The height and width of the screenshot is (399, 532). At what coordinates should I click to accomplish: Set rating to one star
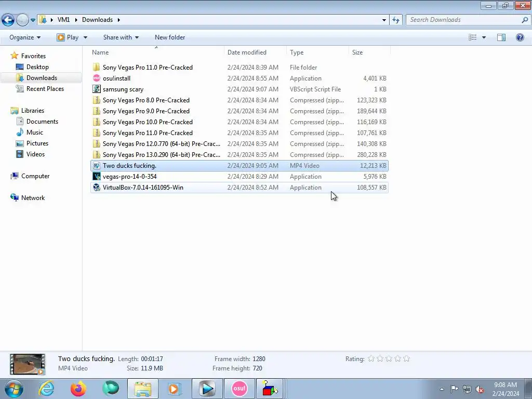tap(371, 358)
